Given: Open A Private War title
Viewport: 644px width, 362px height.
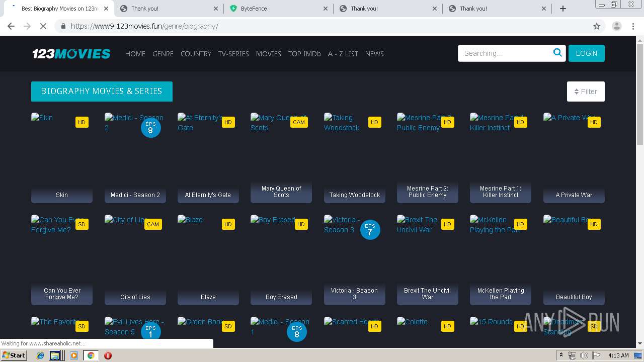Looking at the screenshot, I should pos(574,195).
